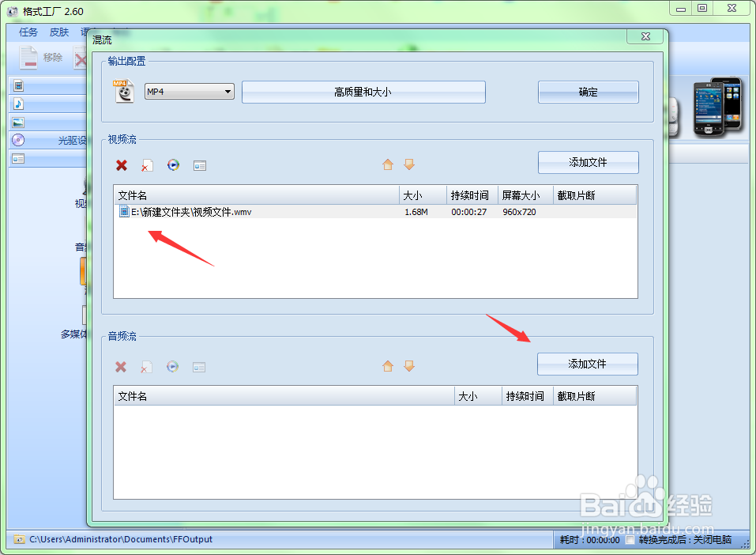Click the 00:00:27 duration cell
756x555 pixels.
click(469, 212)
